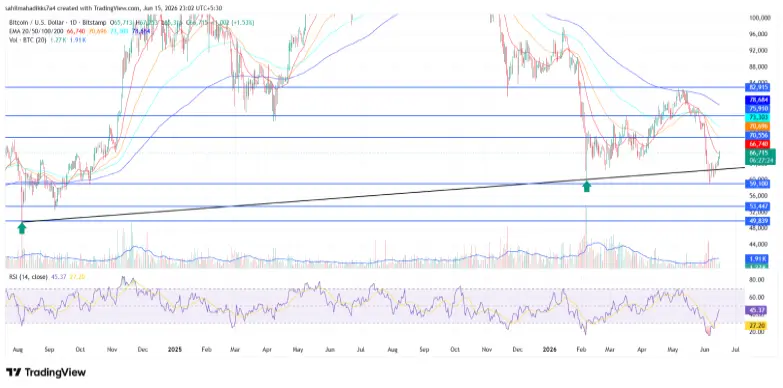Viewport: 783px width, 388px height.
Task: Click the 78,684 EMA price label
Action: [758, 100]
